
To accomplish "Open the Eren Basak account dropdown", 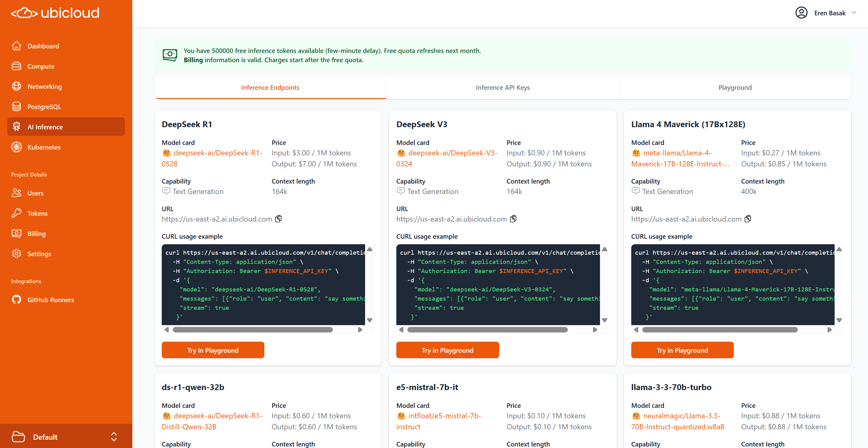I will tap(825, 13).
